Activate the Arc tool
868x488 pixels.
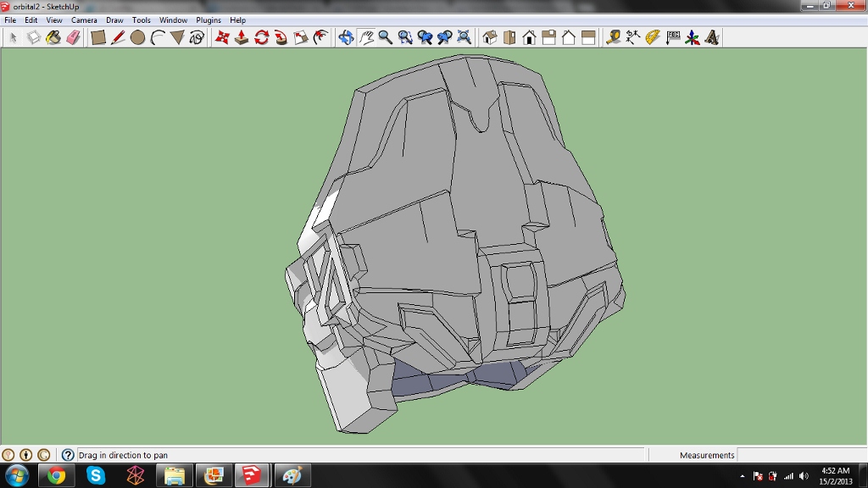pyautogui.click(x=158, y=37)
